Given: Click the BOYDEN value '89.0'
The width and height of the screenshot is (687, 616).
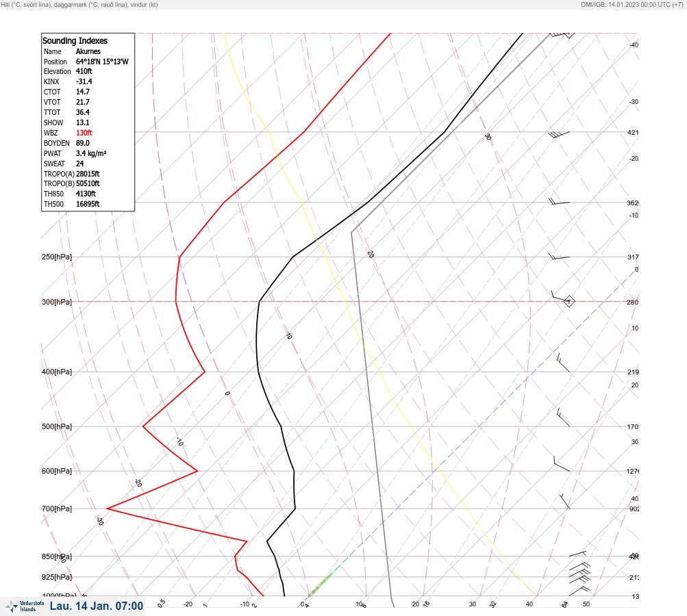Looking at the screenshot, I should click(82, 143).
